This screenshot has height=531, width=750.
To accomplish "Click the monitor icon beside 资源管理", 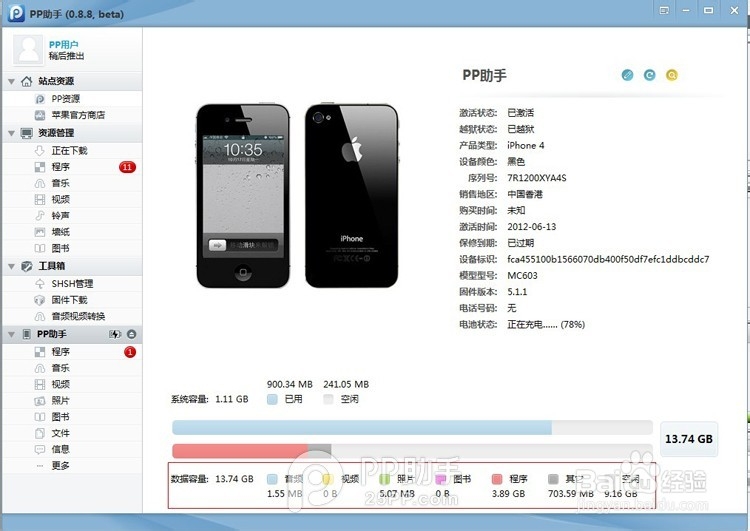I will 27,133.
